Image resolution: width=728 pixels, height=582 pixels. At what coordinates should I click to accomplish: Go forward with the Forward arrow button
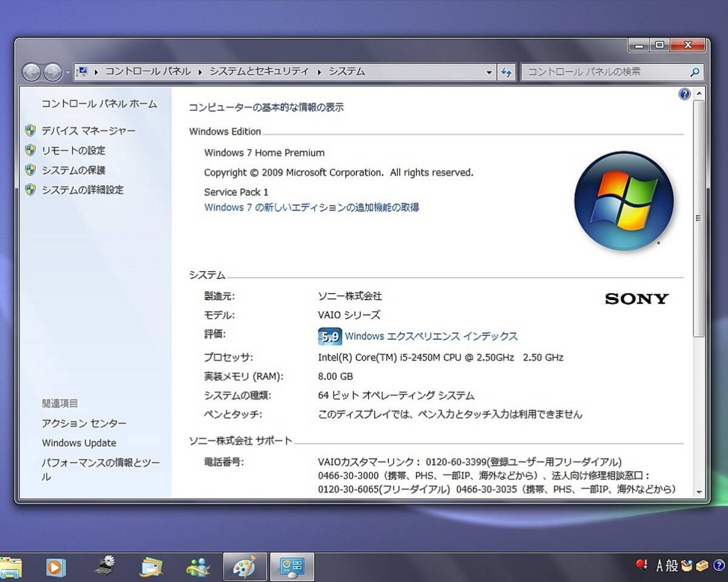tap(53, 72)
